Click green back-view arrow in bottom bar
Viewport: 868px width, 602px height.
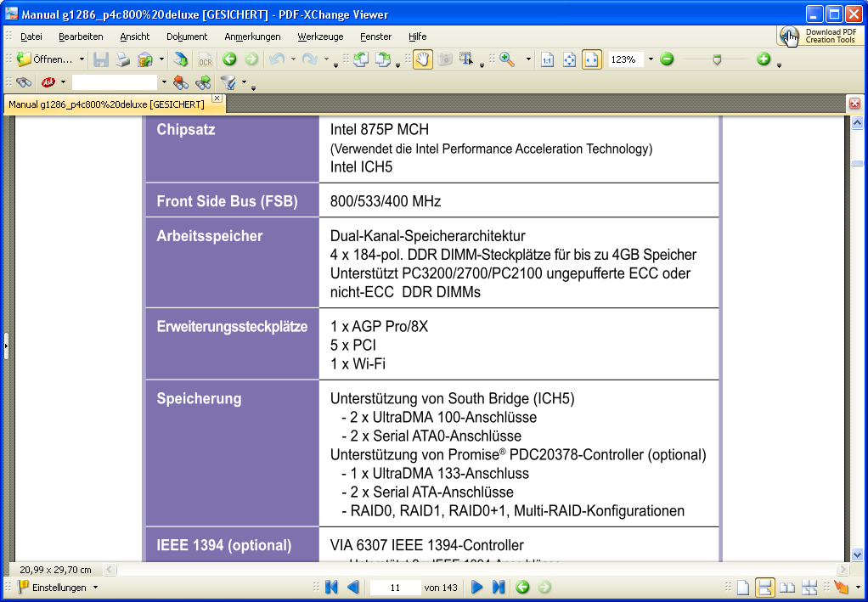point(522,587)
